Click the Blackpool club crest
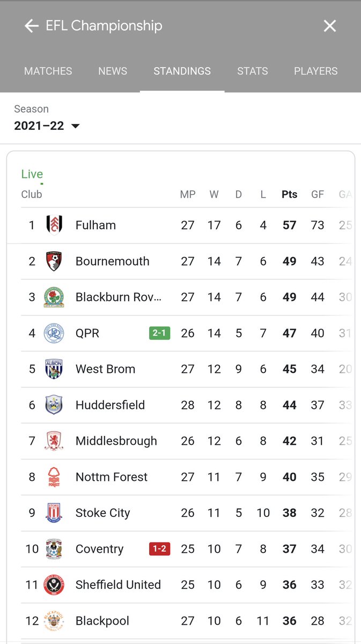The image size is (361, 644). (54, 620)
